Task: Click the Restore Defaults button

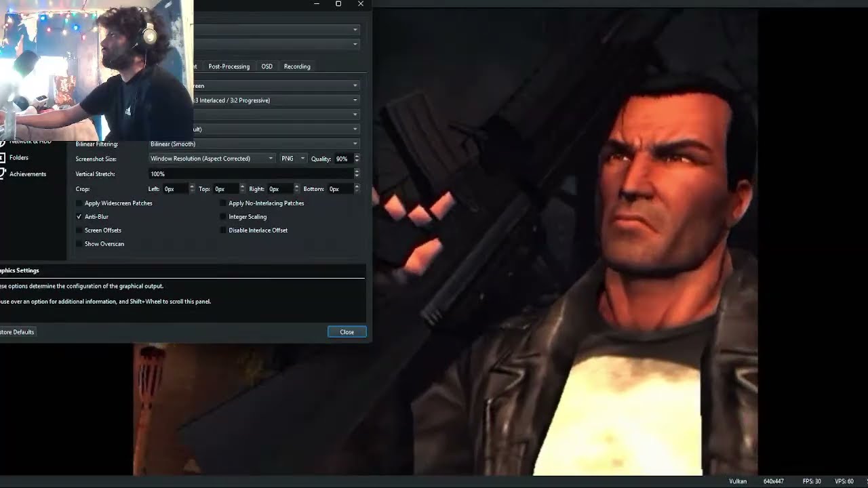Action: pyautogui.click(x=18, y=332)
